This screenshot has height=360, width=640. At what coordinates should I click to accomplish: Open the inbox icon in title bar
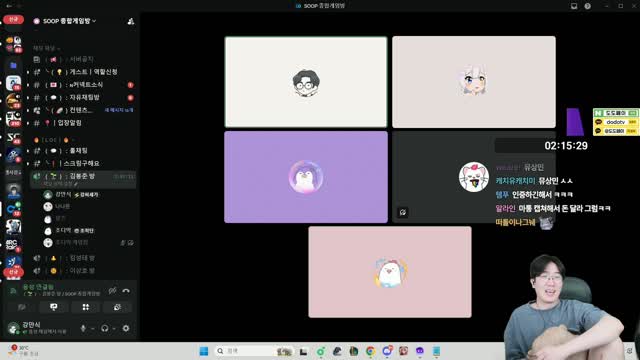point(574,6)
